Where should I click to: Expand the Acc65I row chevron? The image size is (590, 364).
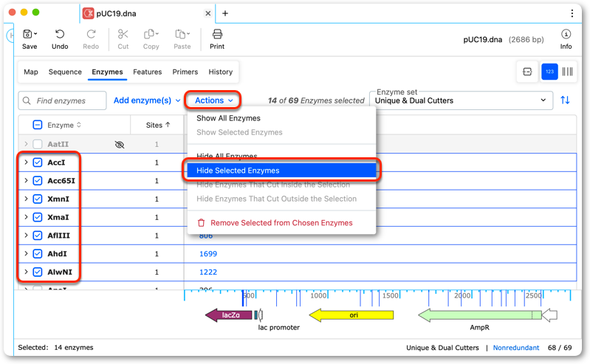click(x=26, y=180)
